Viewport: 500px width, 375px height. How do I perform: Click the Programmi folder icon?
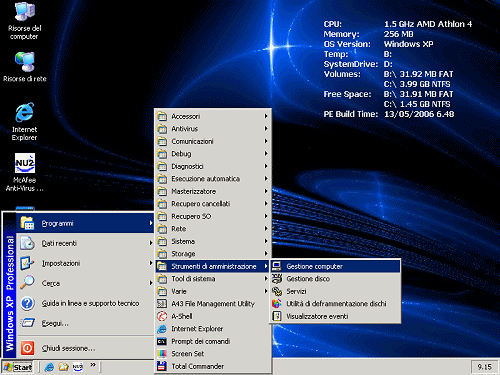[x=27, y=223]
